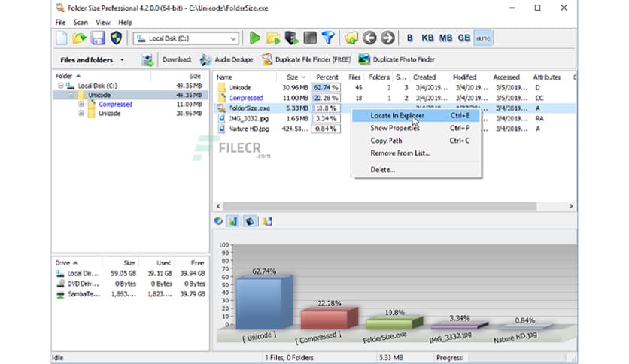Screen dimensions: 629x364
Task: Open the File menu
Action: (60, 23)
